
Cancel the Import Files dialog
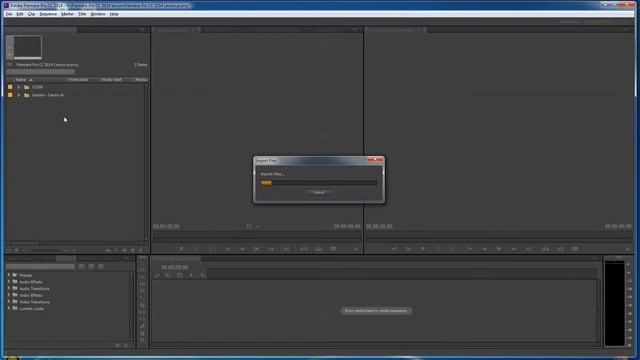coord(319,192)
